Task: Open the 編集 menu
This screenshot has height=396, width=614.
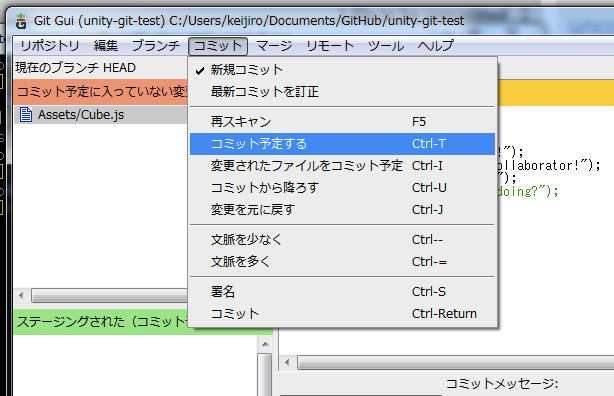Action: (x=106, y=46)
